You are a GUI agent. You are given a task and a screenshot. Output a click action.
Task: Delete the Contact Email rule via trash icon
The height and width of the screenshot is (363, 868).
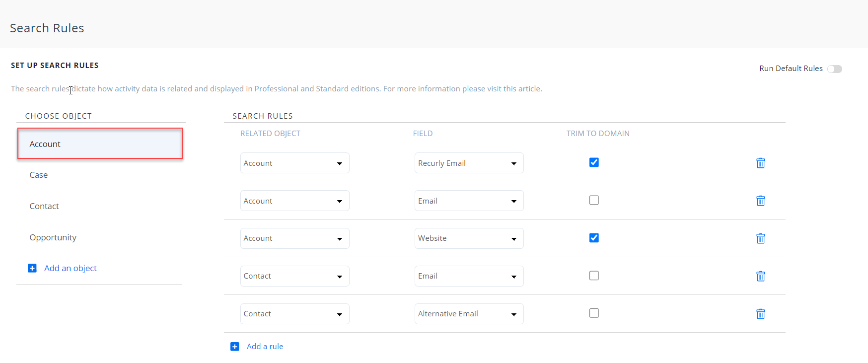pyautogui.click(x=760, y=276)
